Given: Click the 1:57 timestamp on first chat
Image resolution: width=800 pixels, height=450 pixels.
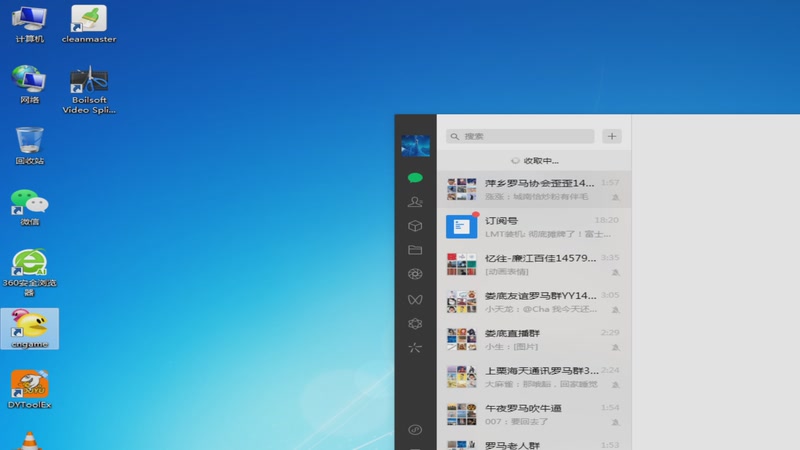Looking at the screenshot, I should 610,182.
